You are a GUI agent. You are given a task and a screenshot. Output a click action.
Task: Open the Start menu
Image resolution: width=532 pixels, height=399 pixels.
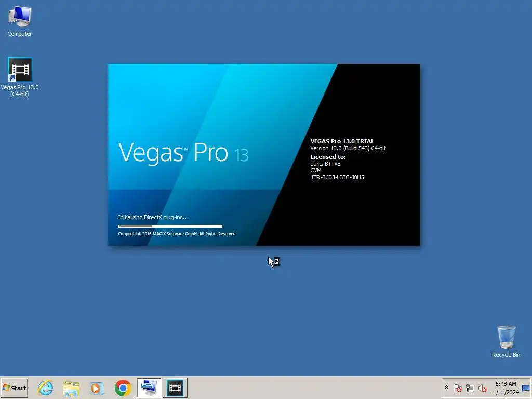pos(14,388)
